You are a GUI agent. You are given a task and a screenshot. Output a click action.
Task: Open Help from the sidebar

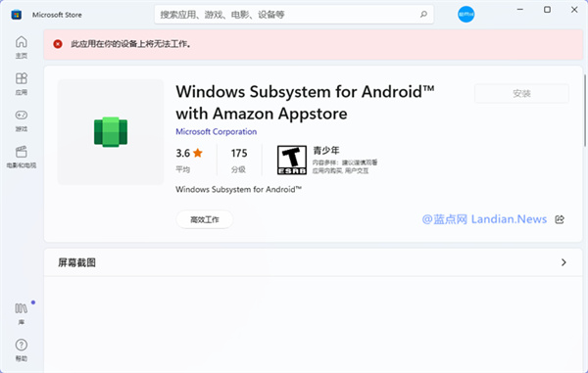[x=22, y=350]
